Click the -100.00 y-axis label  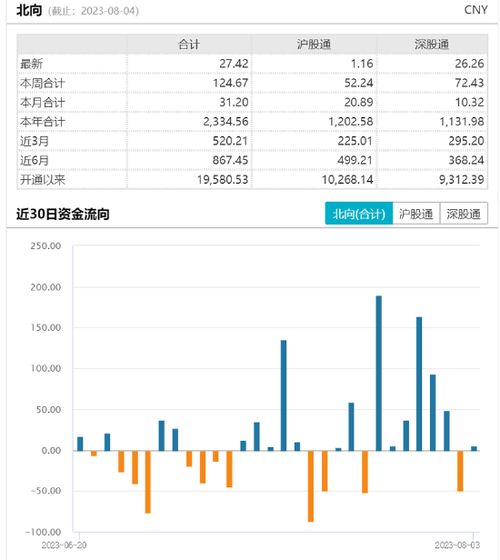click(43, 532)
